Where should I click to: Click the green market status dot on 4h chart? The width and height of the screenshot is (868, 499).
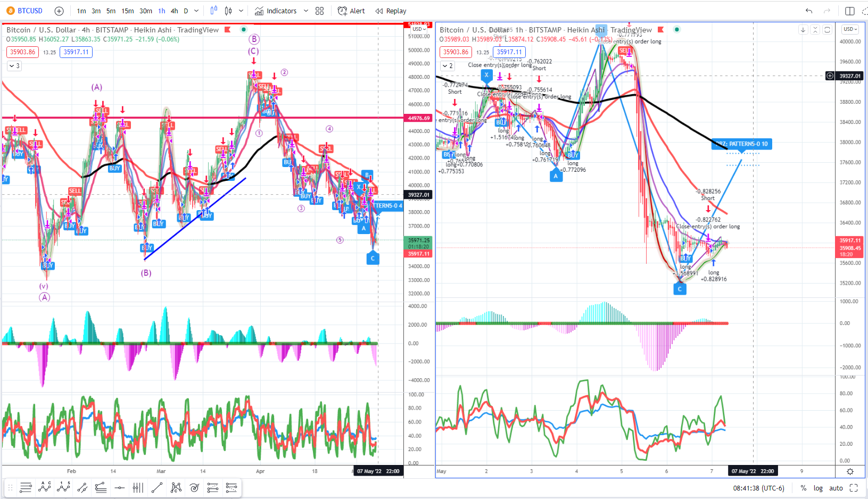[243, 30]
